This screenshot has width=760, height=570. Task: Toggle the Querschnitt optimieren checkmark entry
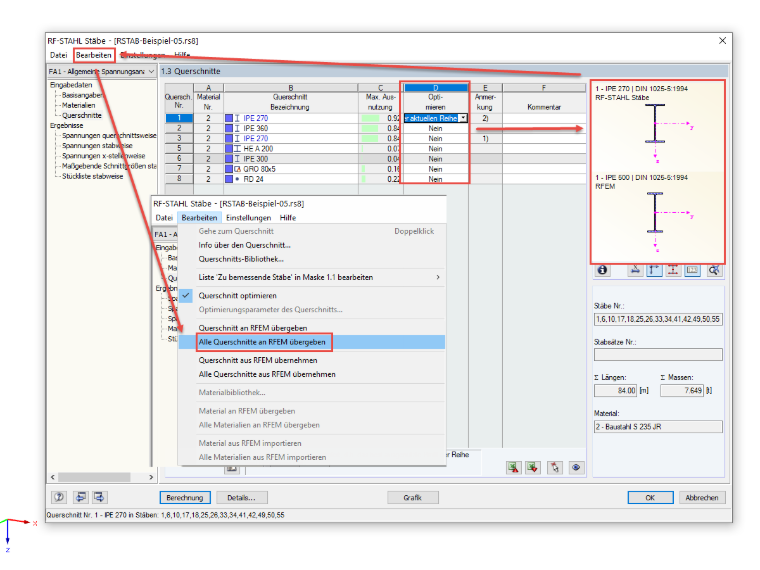(x=237, y=296)
